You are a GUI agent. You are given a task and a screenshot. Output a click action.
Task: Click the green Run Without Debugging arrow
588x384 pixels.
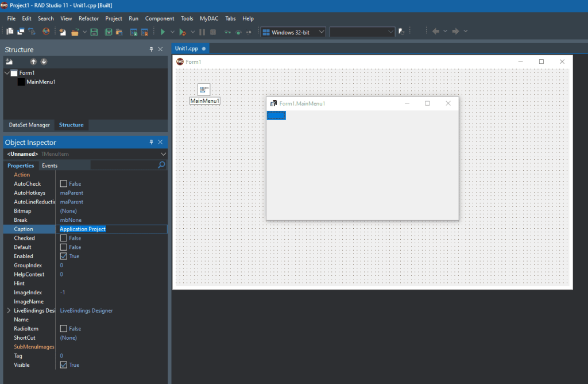[x=163, y=32]
